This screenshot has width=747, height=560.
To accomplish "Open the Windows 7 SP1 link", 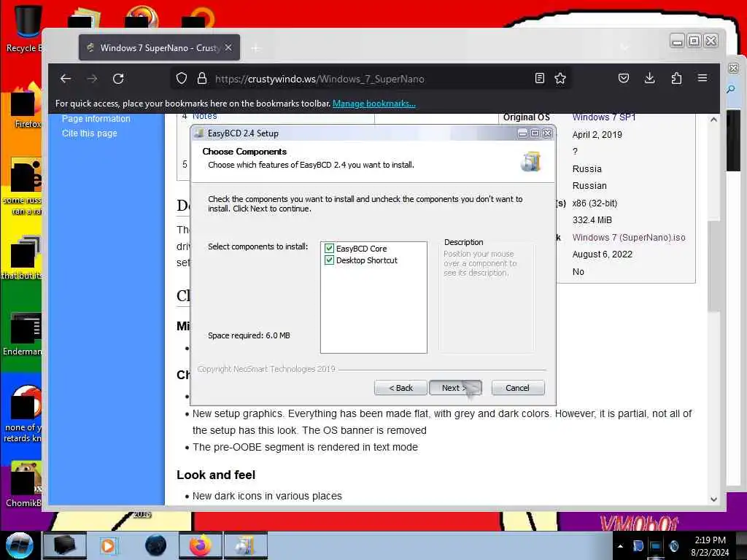I will coord(604,117).
